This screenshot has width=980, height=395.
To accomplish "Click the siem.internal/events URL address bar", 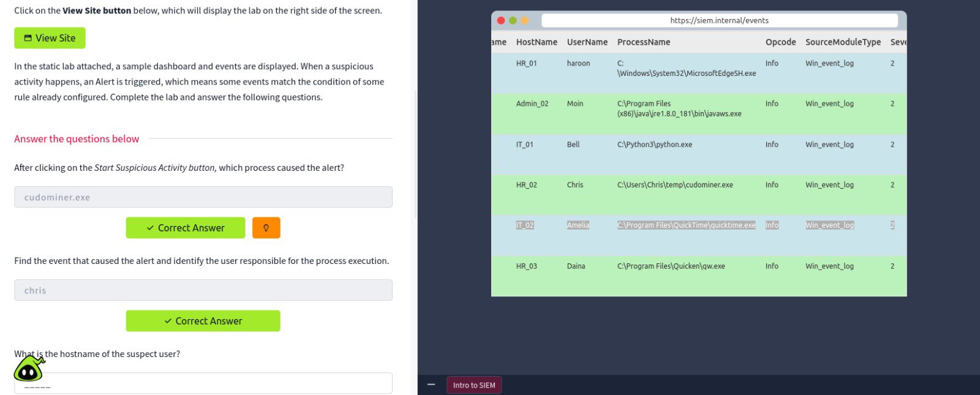I will pyautogui.click(x=719, y=20).
